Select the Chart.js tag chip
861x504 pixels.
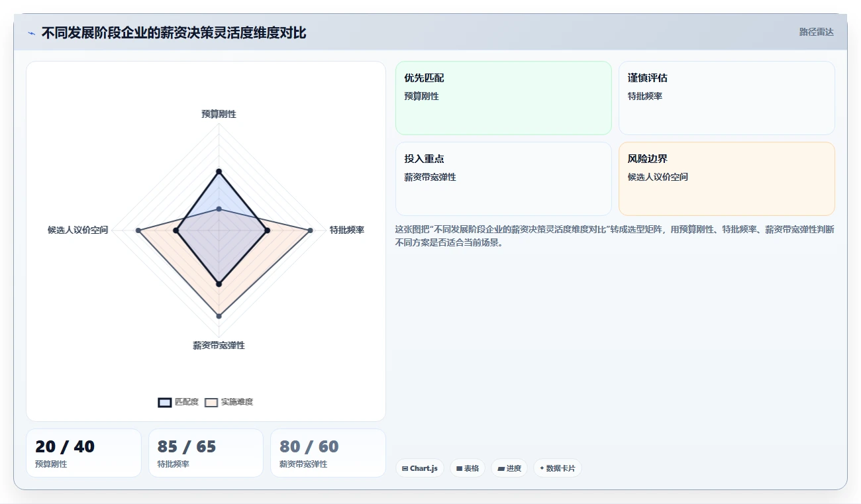click(420, 468)
